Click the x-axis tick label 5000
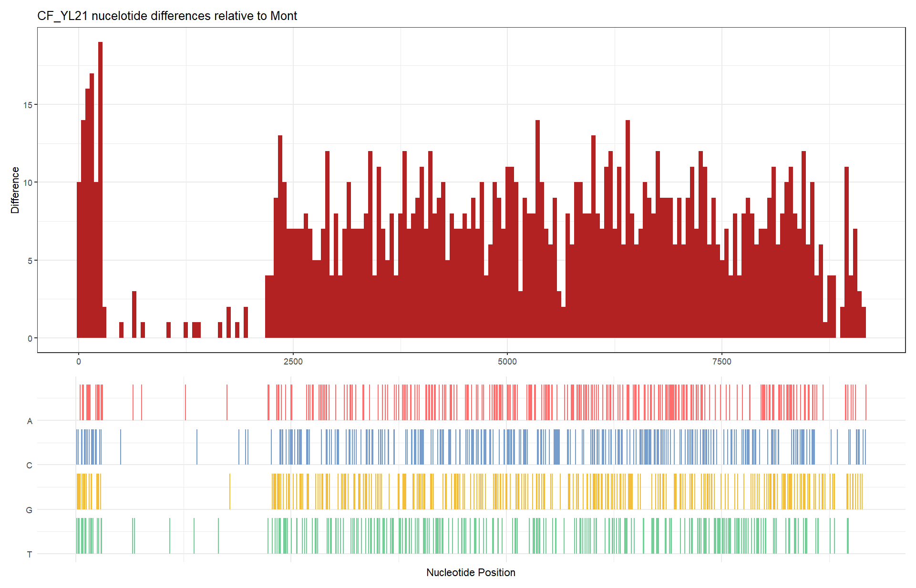 507,362
